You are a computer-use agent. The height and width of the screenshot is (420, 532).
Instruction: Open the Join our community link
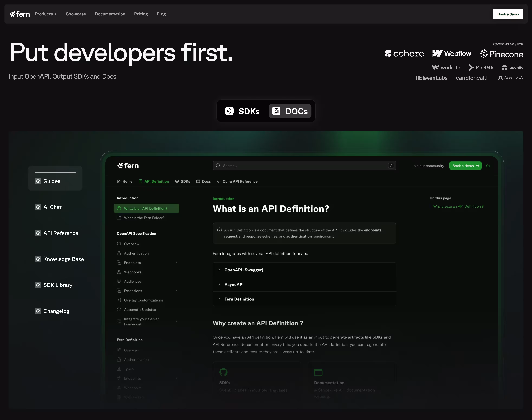pos(428,166)
